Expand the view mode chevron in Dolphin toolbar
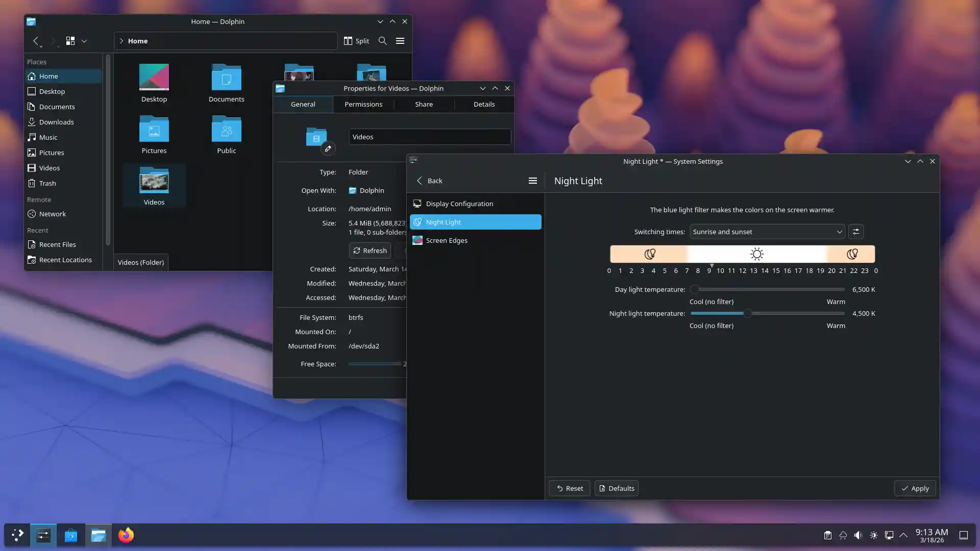 point(84,41)
